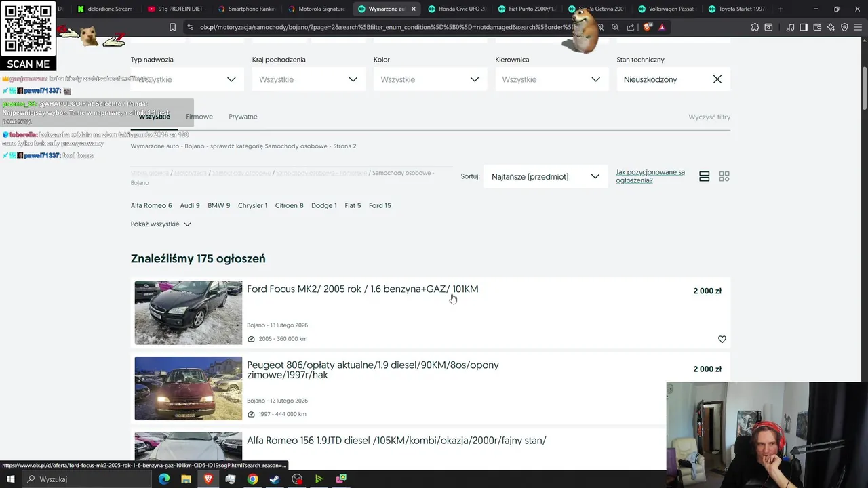This screenshot has height=488, width=868.
Task: Click the OBS Studio taskbar icon
Action: coord(297,479)
